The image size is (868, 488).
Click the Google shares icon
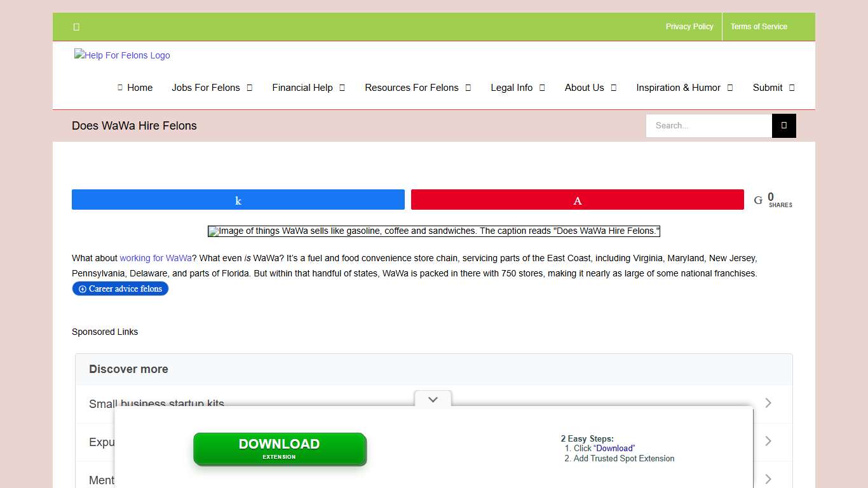tap(758, 200)
